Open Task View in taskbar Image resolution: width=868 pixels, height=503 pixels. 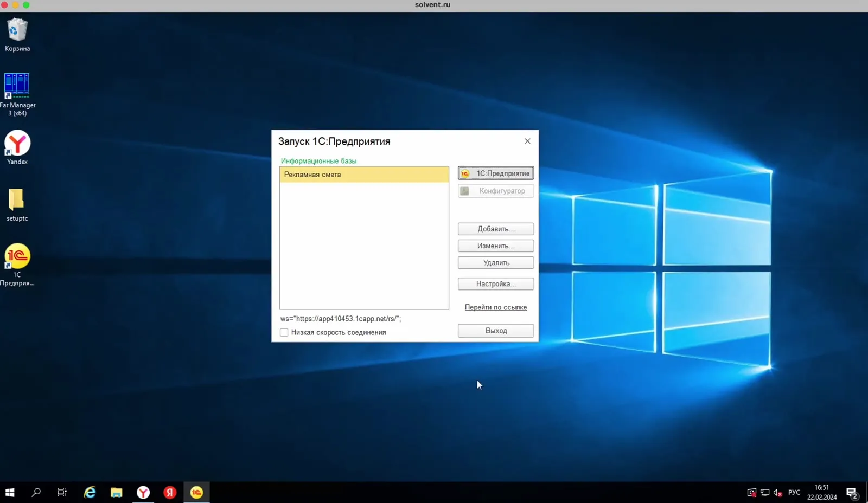[x=62, y=492]
